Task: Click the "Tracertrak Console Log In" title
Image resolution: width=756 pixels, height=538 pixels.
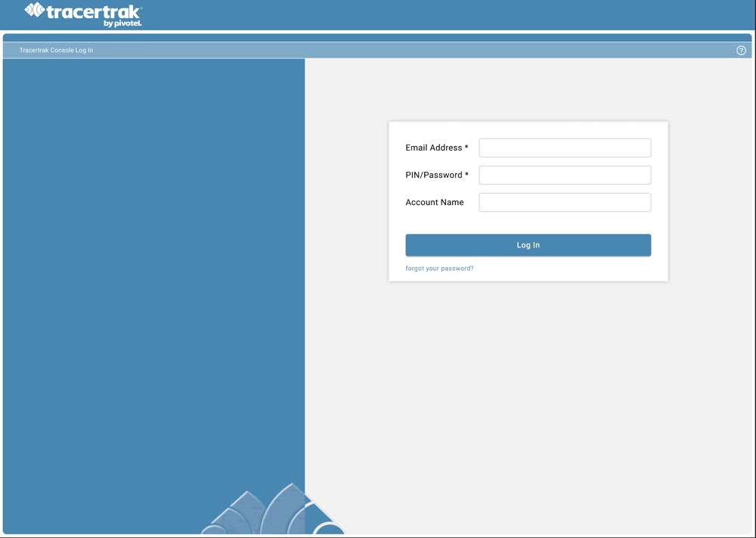Action: point(56,51)
